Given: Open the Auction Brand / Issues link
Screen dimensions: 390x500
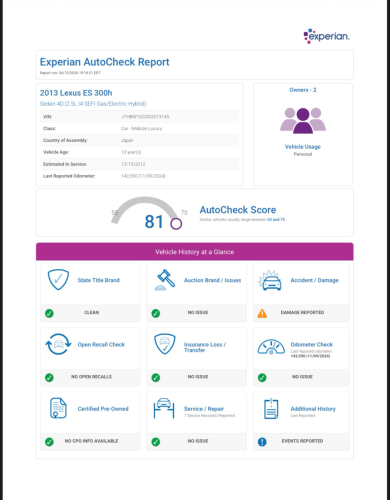Looking at the screenshot, I should [x=212, y=280].
